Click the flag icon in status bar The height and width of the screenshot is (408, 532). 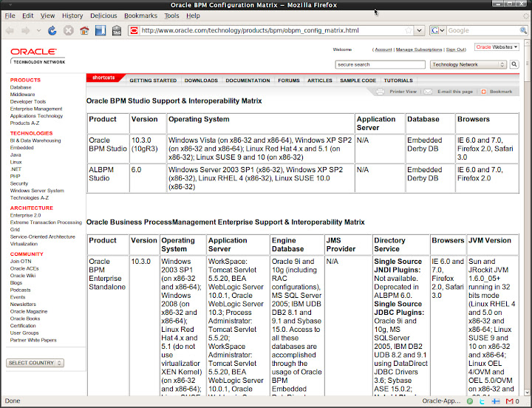click(496, 401)
